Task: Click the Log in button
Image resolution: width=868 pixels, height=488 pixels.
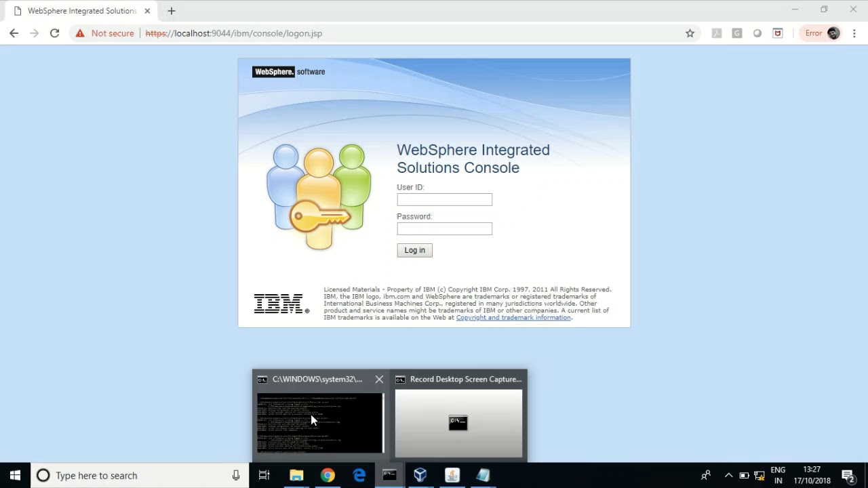Action: coord(414,250)
